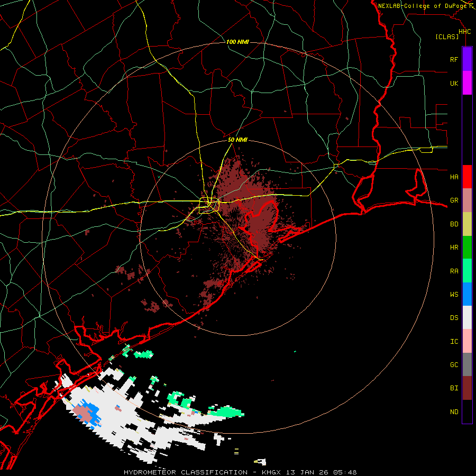This screenshot has width=476, height=476.
Task: Click the HA legend label
Action: click(x=454, y=177)
